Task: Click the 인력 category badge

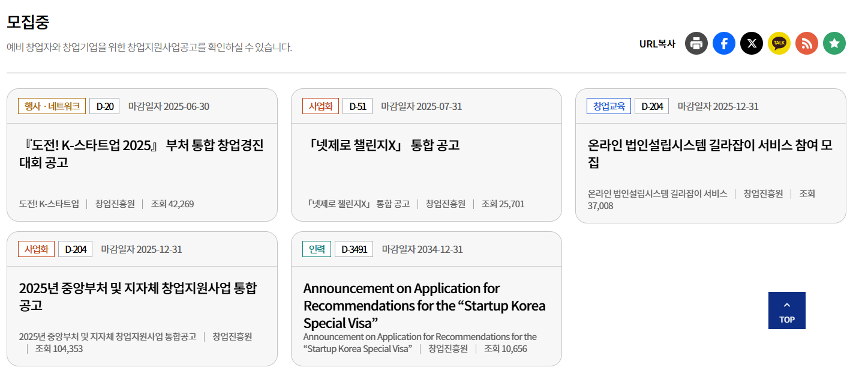Action: coord(318,248)
